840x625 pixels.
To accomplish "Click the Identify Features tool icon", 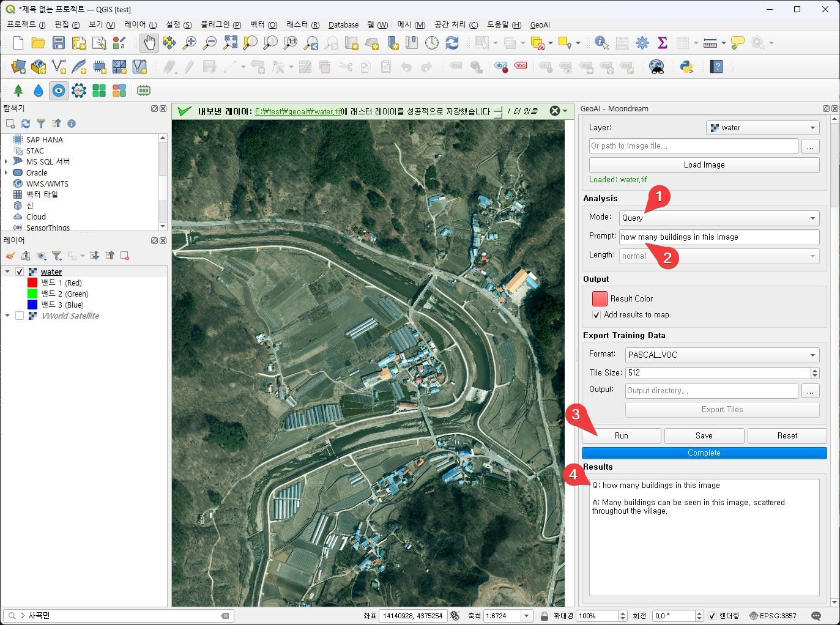I will (601, 43).
